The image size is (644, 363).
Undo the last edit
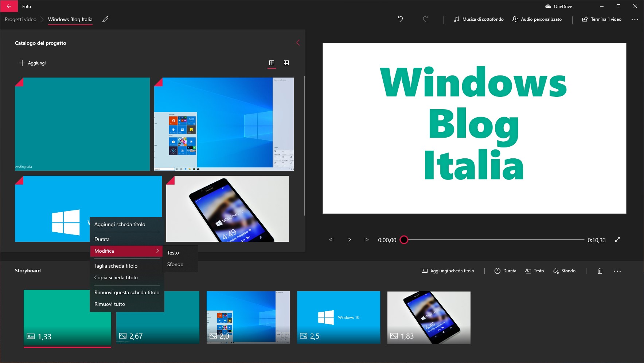(401, 19)
